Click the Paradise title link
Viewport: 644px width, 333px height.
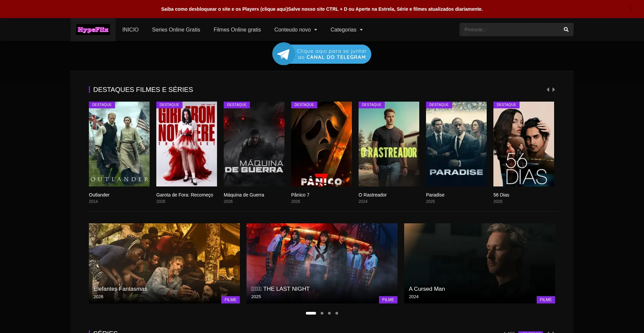coord(435,195)
